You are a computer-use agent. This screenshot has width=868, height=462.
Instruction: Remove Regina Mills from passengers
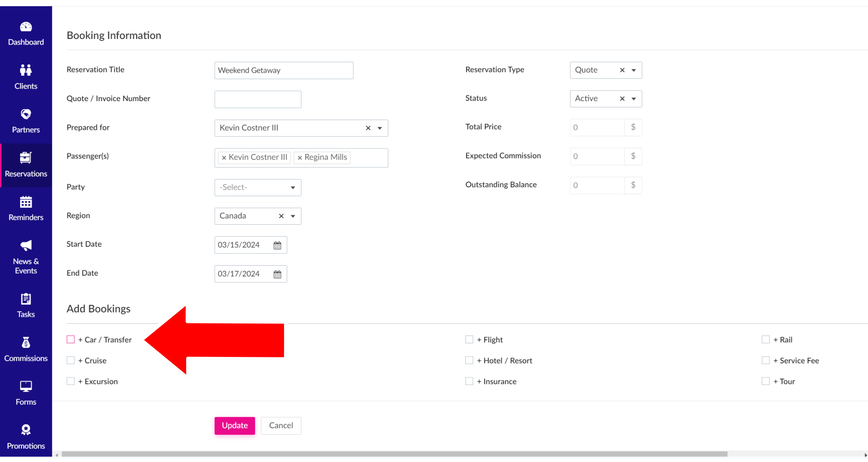point(300,158)
